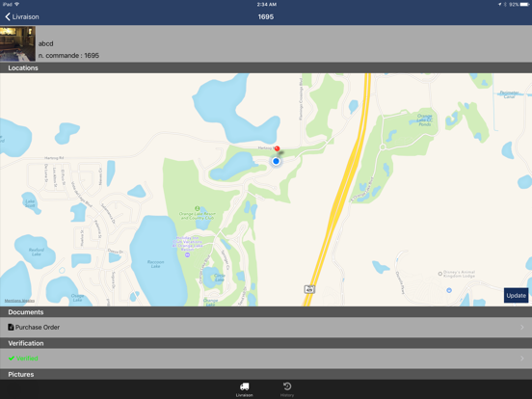Tap the Hartzog Rd label on map
The width and height of the screenshot is (532, 399).
click(54, 158)
